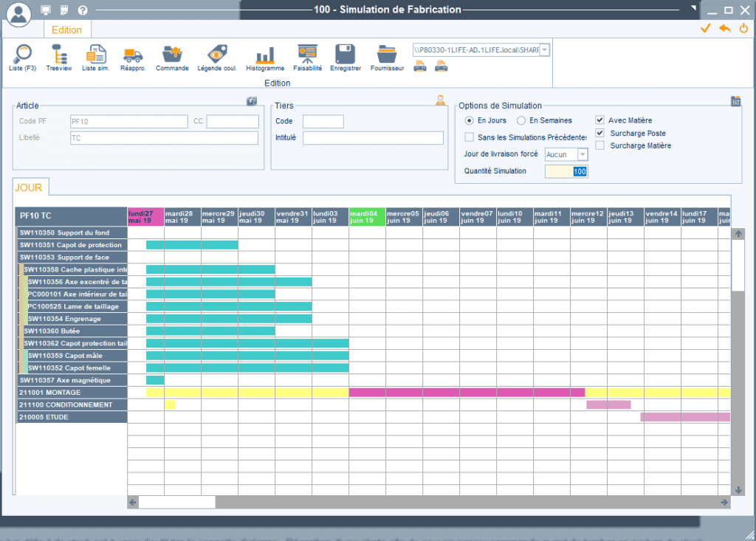Select the JOUR tab

(29, 187)
